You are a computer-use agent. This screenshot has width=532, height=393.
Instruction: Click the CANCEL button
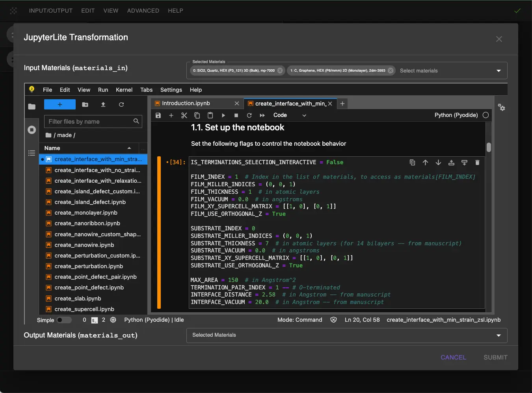click(453, 358)
